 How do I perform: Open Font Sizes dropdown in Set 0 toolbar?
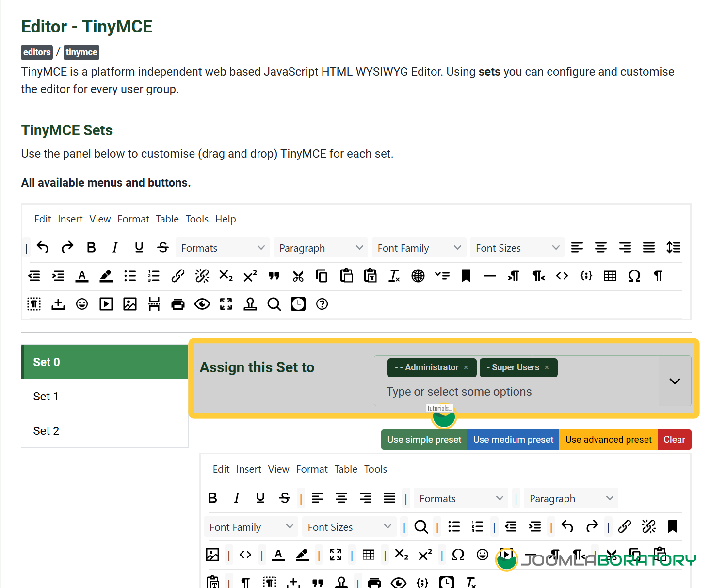tap(349, 527)
